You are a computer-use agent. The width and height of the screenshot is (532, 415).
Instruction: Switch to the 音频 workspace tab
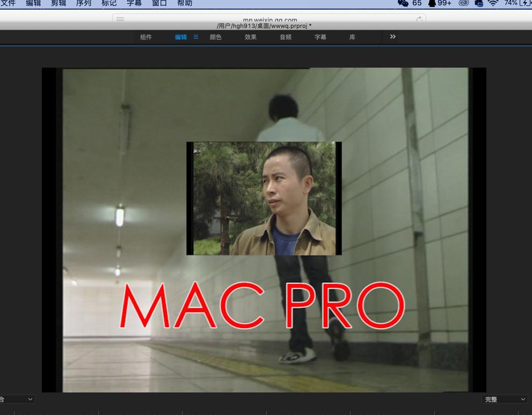pyautogui.click(x=285, y=37)
